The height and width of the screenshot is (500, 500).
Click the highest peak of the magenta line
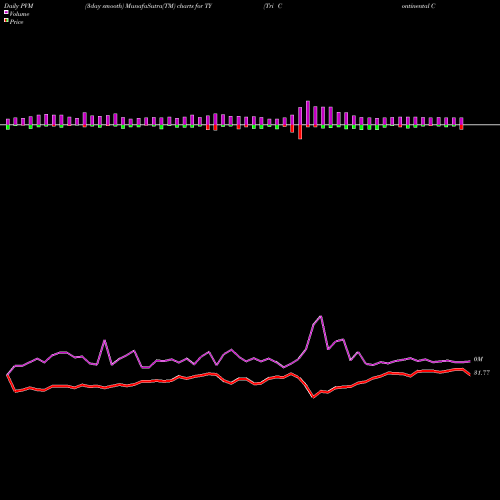[321, 316]
